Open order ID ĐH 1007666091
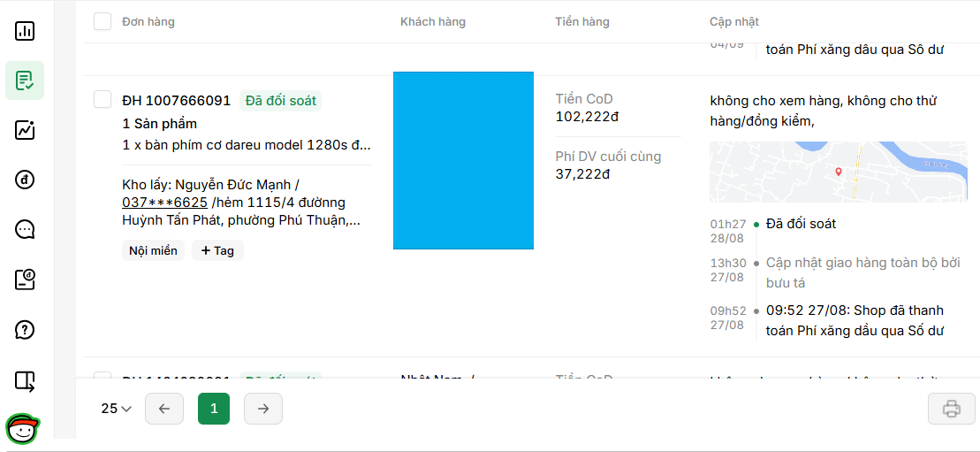 coord(176,100)
